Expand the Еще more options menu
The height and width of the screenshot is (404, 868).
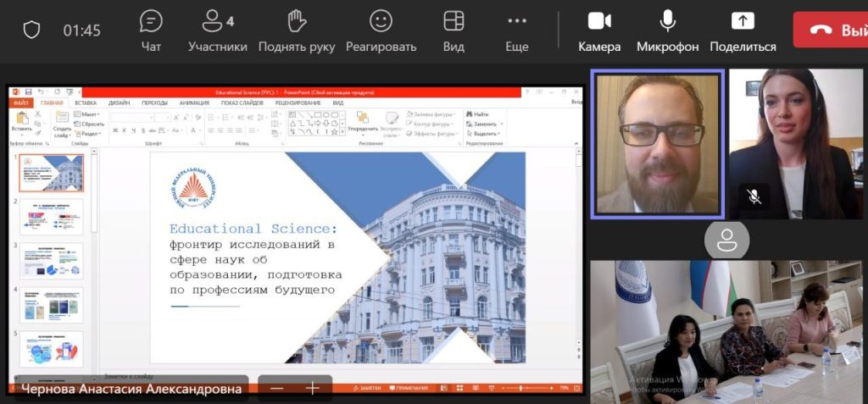[x=516, y=30]
